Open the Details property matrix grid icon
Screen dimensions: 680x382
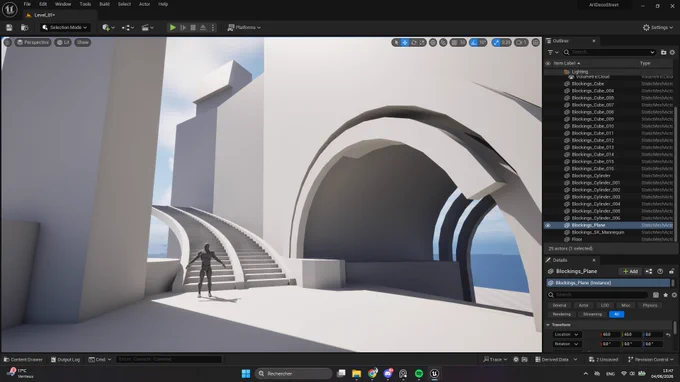[x=656, y=295]
